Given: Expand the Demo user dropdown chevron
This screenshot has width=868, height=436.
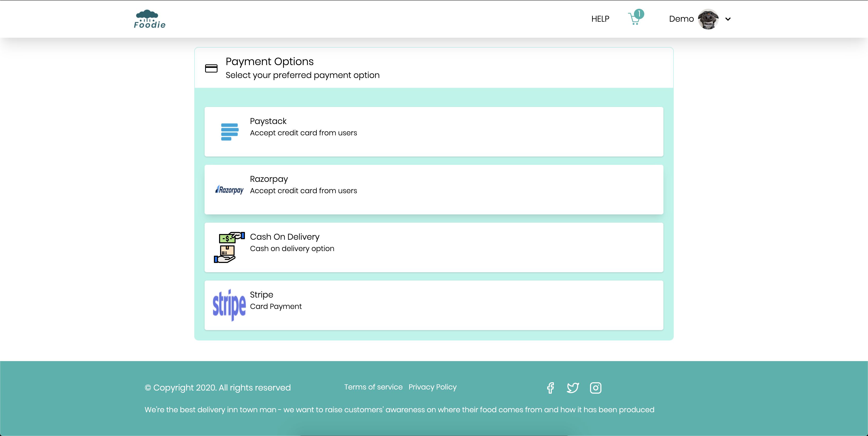Looking at the screenshot, I should tap(728, 19).
